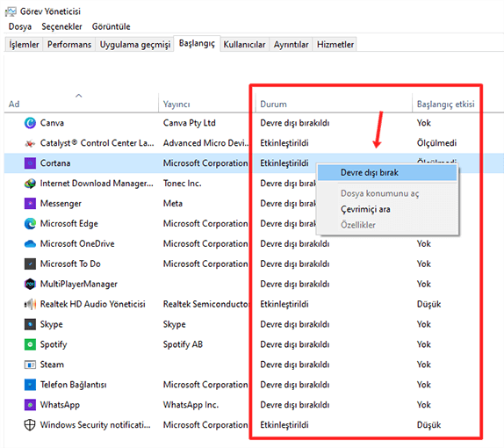Click Düşük impact in Realtek row
Screen dimensions: 504x448
tap(428, 304)
